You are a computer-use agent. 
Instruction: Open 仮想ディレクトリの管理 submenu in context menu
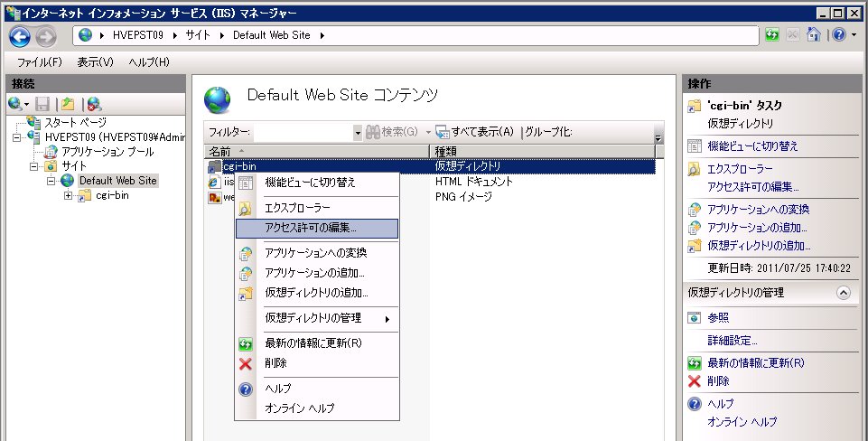[317, 319]
